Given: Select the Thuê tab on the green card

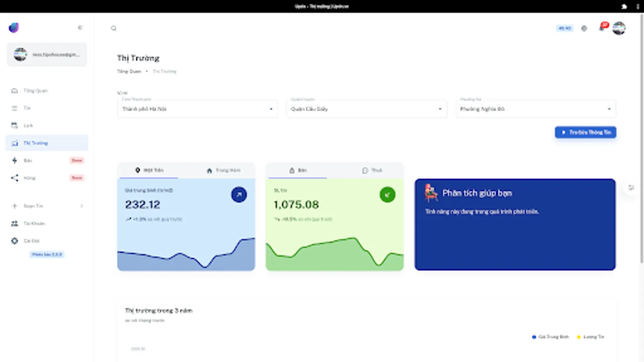Looking at the screenshot, I should [372, 171].
